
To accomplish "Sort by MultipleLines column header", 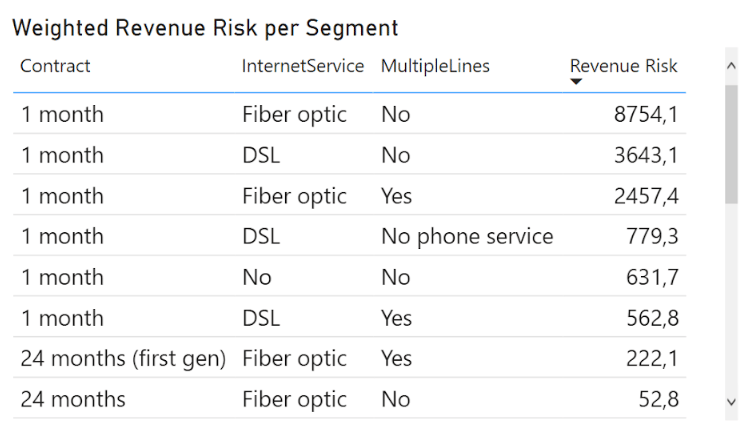I will point(435,66).
